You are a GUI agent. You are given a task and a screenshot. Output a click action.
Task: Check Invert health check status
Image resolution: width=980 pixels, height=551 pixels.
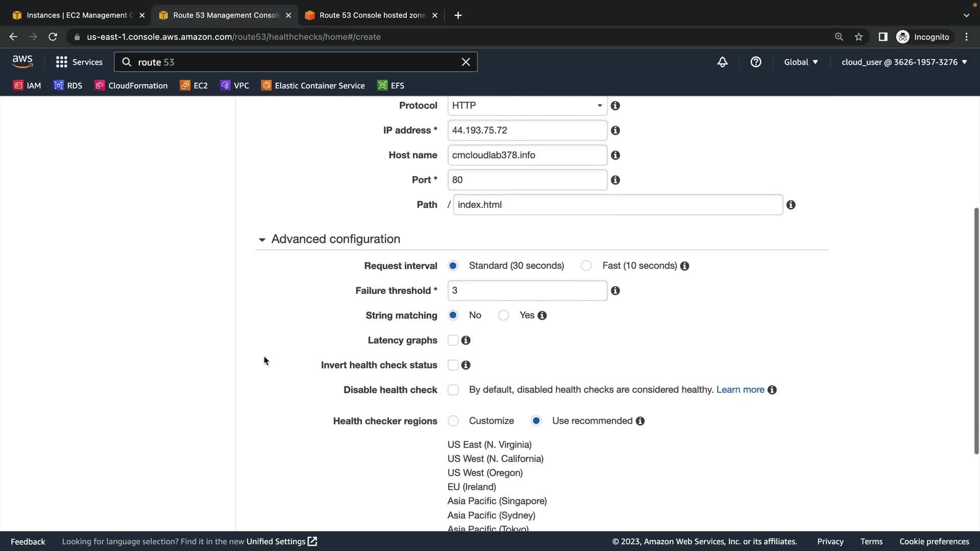(x=453, y=365)
